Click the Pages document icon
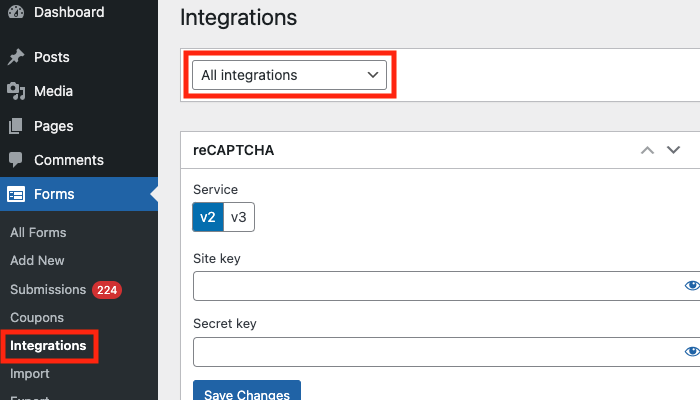The image size is (700, 400). pos(16,126)
